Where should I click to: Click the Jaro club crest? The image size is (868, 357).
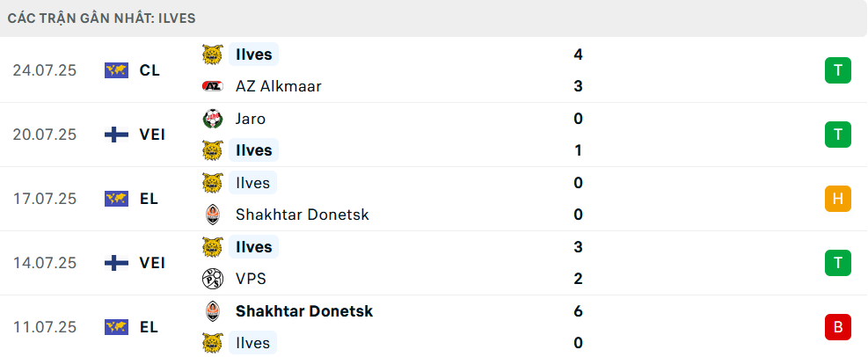pyautogui.click(x=213, y=119)
